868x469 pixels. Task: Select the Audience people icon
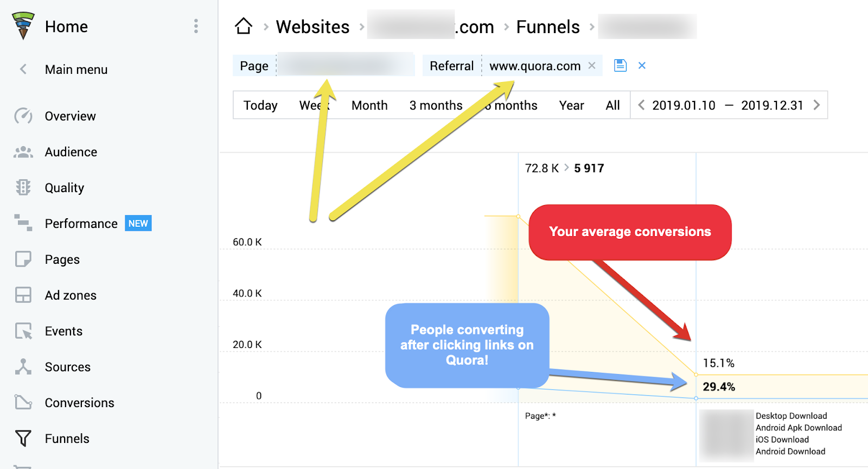[23, 152]
